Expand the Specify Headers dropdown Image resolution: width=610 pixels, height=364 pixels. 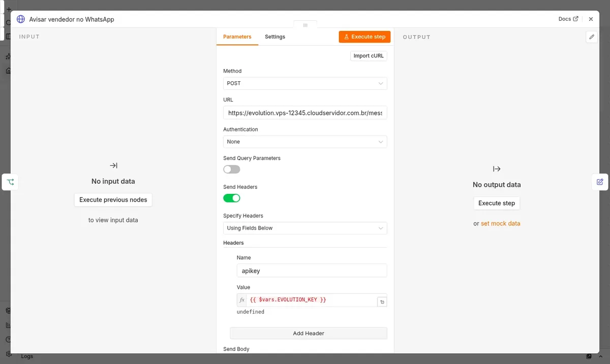(x=305, y=228)
